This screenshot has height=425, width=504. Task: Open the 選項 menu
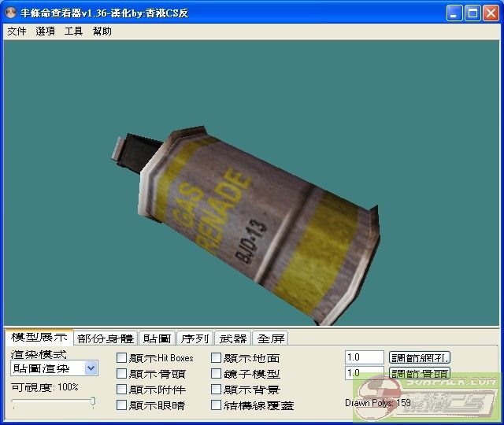[x=45, y=31]
